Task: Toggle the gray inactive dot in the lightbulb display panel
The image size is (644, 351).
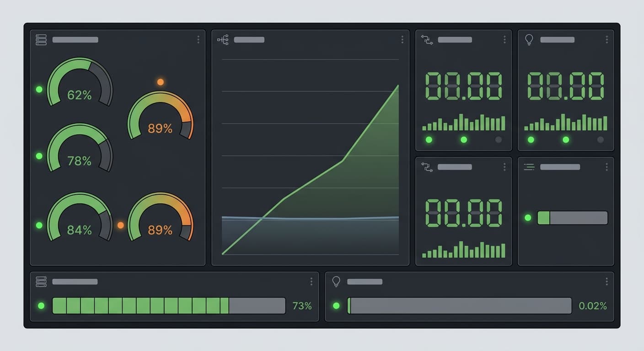Action: coord(601,140)
